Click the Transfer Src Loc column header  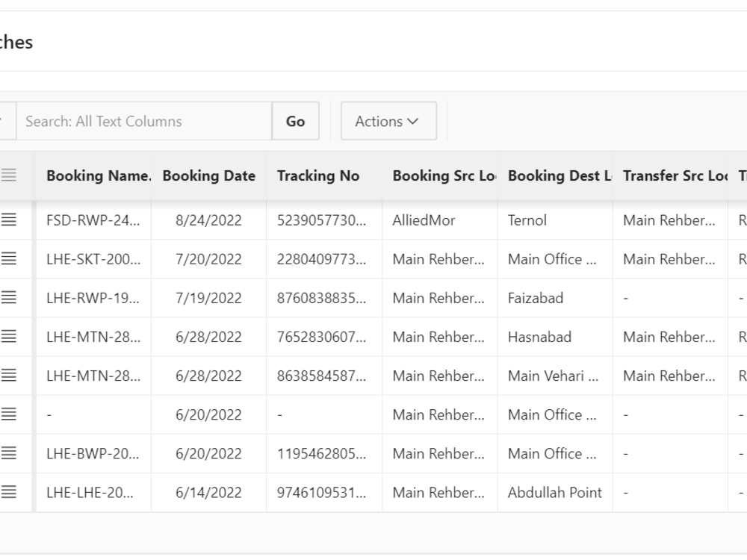point(670,175)
